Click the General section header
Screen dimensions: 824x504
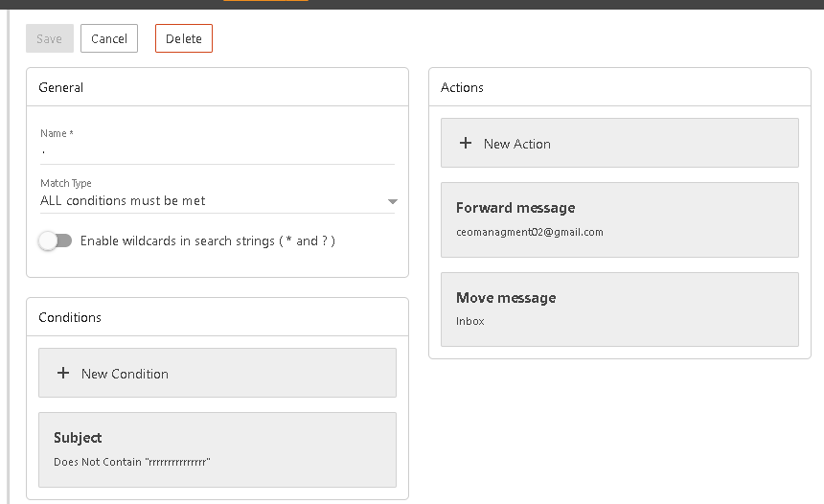(61, 87)
